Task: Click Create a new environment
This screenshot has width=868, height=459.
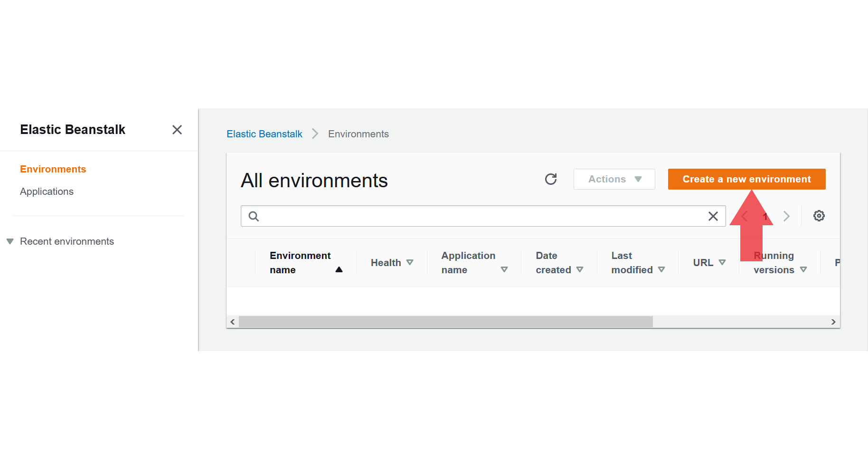Action: pyautogui.click(x=747, y=179)
